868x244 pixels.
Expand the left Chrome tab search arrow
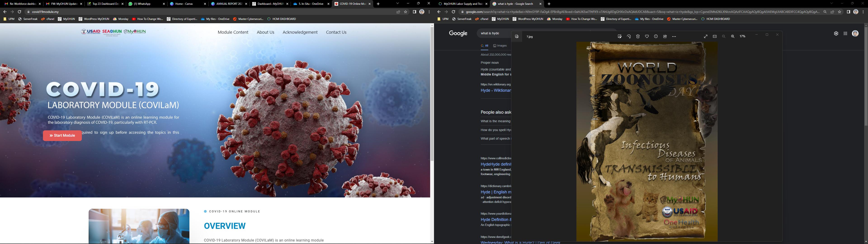tap(398, 4)
